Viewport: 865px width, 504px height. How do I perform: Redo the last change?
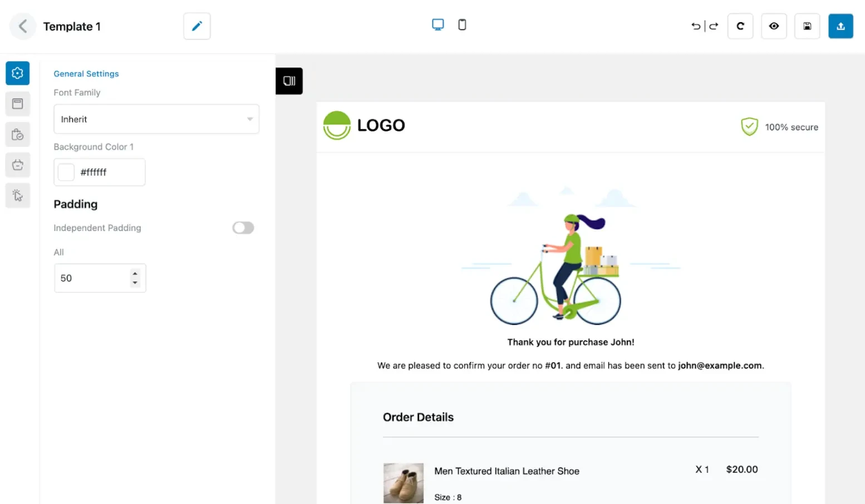point(713,26)
